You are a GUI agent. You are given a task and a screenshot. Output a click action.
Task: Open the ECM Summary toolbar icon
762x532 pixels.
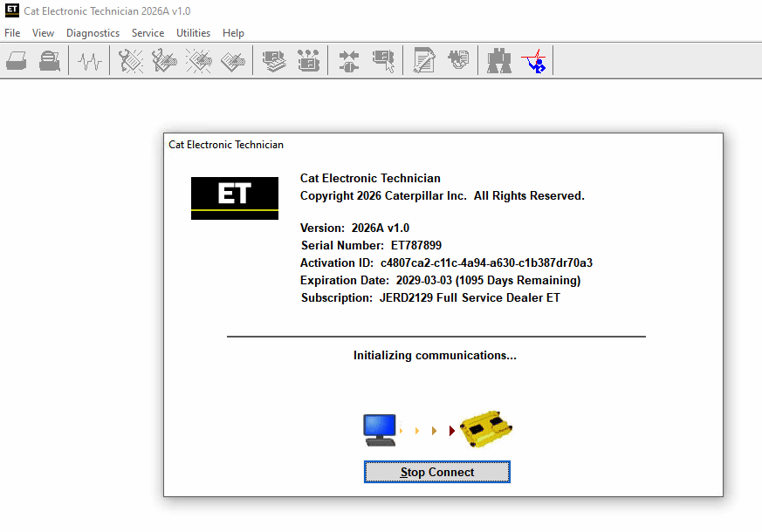(x=274, y=61)
